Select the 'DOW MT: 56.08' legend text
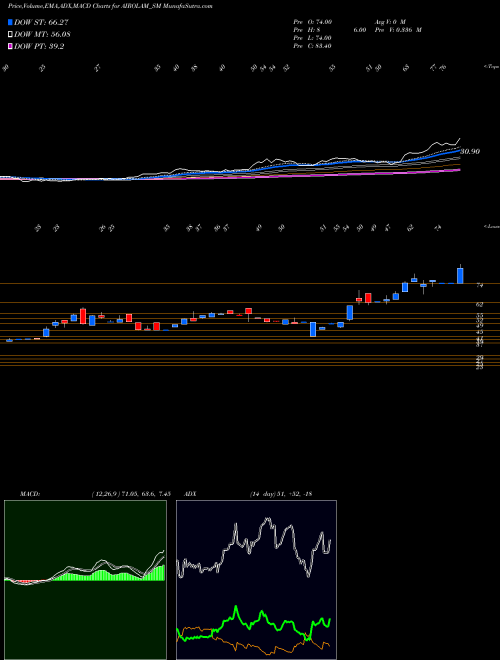500x660 pixels. pos(42,35)
